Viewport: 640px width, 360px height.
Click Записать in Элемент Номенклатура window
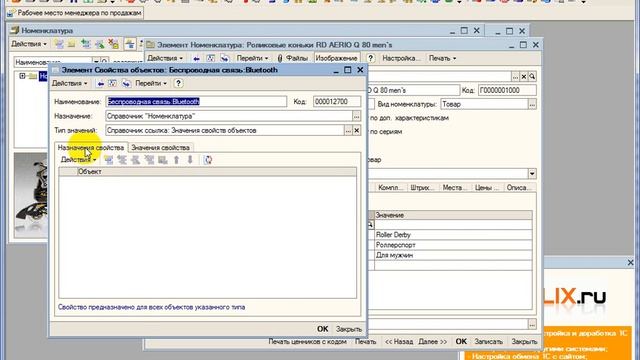point(489,342)
